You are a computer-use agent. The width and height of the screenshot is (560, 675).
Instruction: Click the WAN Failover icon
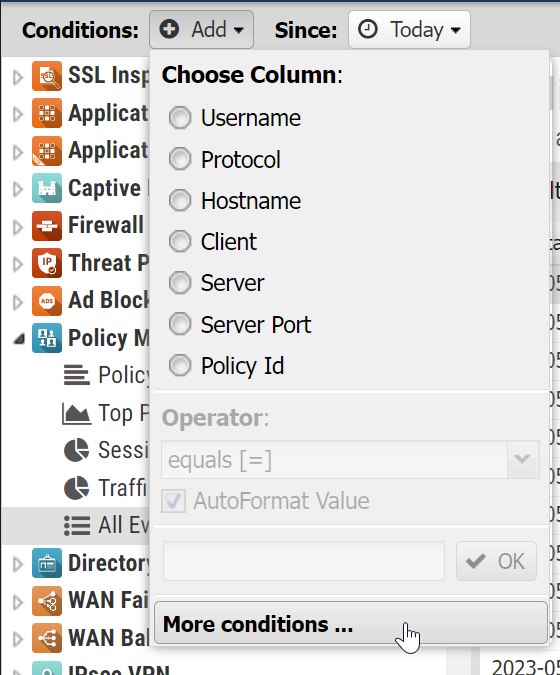tap(46, 601)
